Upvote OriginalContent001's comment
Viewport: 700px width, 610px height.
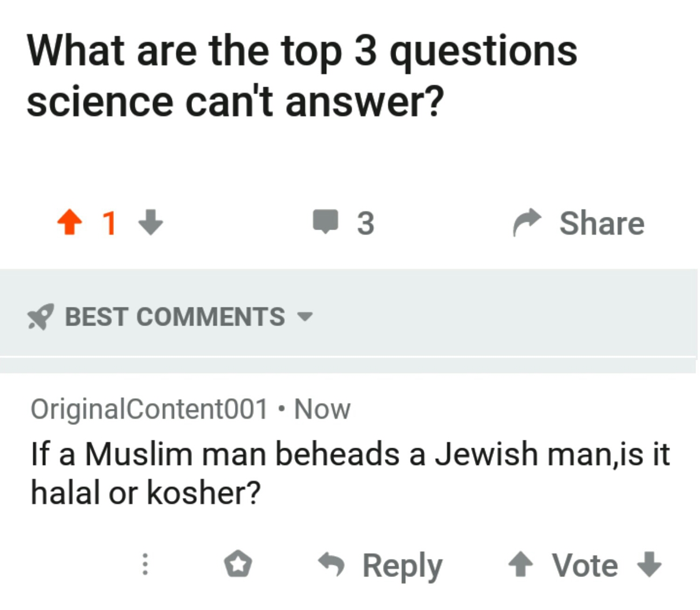521,564
